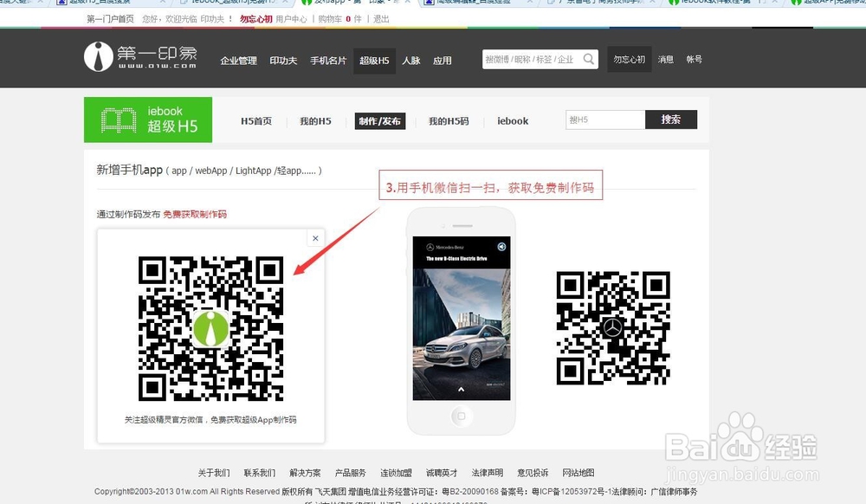
Task: Click 退出 logout link
Action: [x=381, y=19]
